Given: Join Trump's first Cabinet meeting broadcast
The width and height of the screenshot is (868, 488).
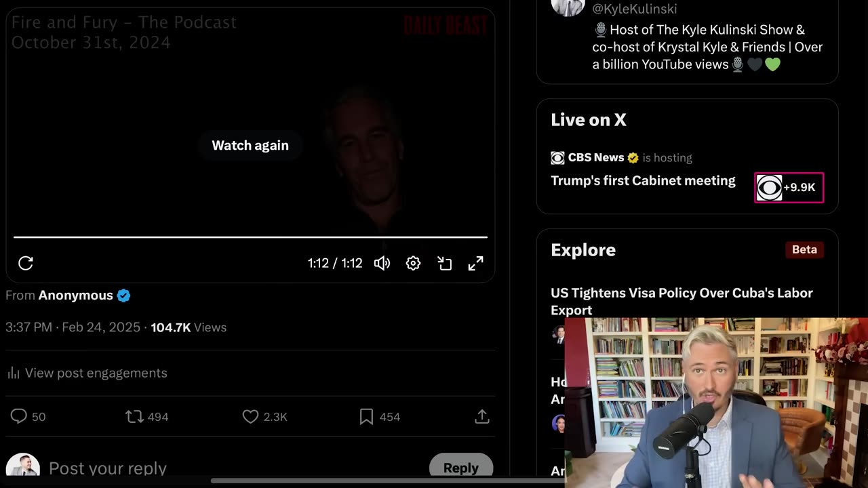Looking at the screenshot, I should [x=643, y=180].
